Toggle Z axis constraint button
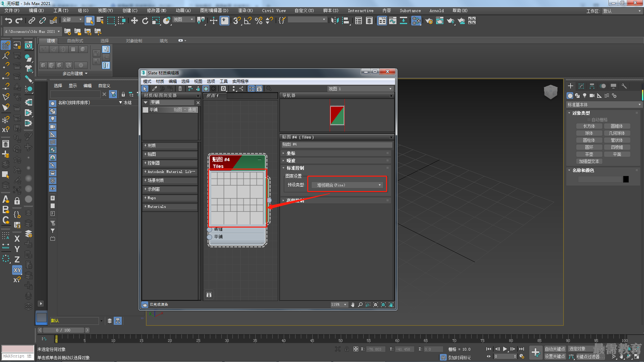This screenshot has height=362, width=644. pyautogui.click(x=17, y=259)
